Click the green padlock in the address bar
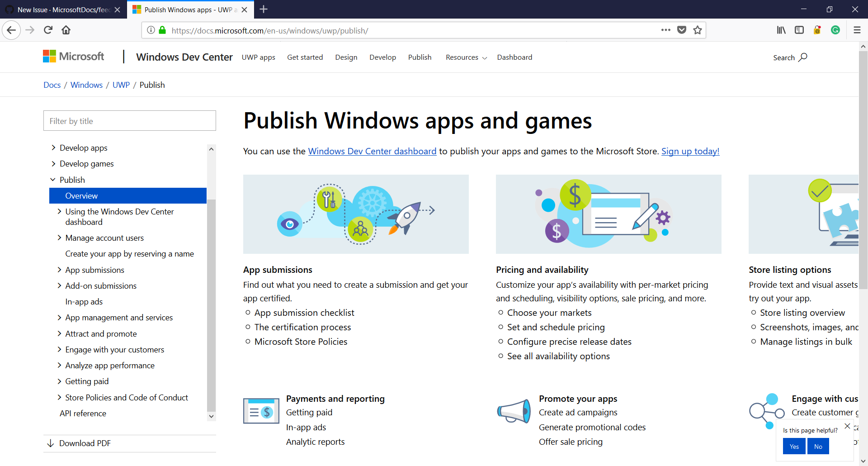868x466 pixels. 162,30
